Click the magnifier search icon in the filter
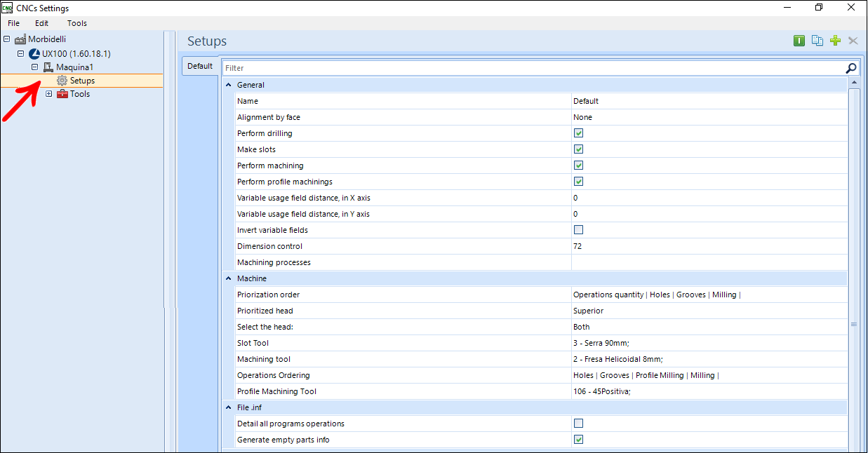 click(851, 68)
